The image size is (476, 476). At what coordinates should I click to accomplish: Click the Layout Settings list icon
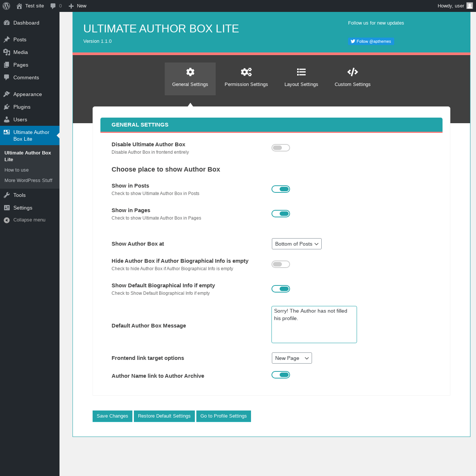pos(301,72)
